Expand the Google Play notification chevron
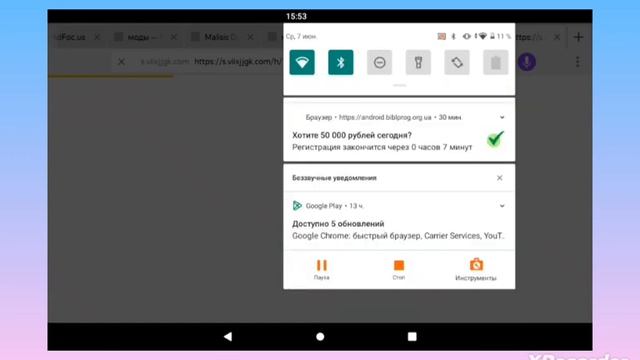Viewport: 640px width, 360px height. [502, 206]
